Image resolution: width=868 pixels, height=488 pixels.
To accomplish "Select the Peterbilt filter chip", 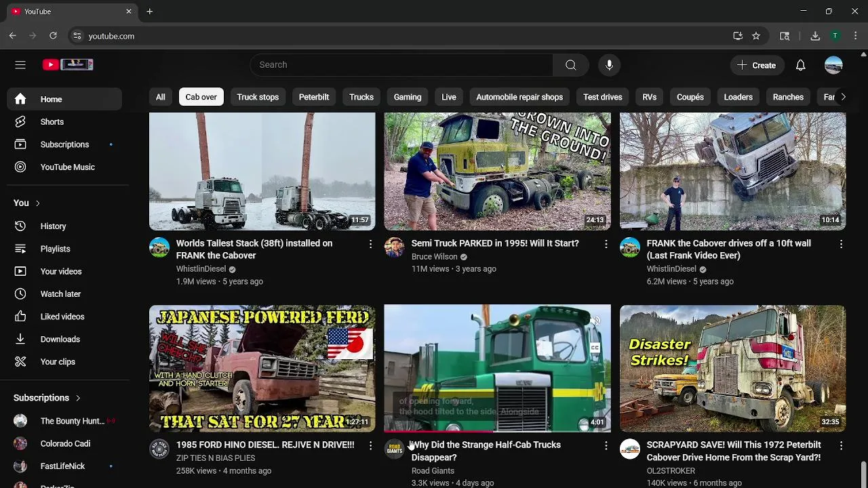I will [x=314, y=97].
